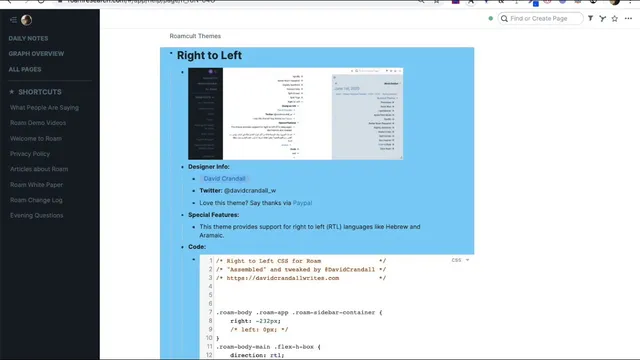Click the green sync status dot

491,18
